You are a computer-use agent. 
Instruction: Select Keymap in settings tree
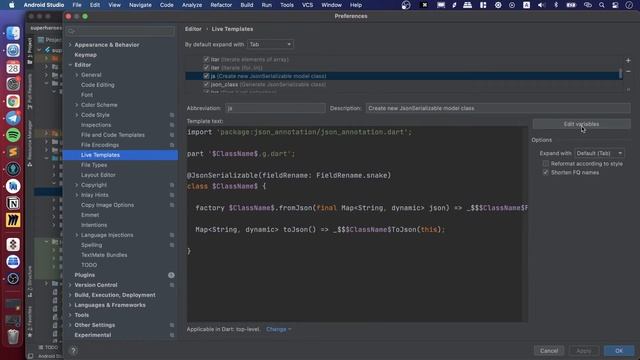tap(86, 55)
